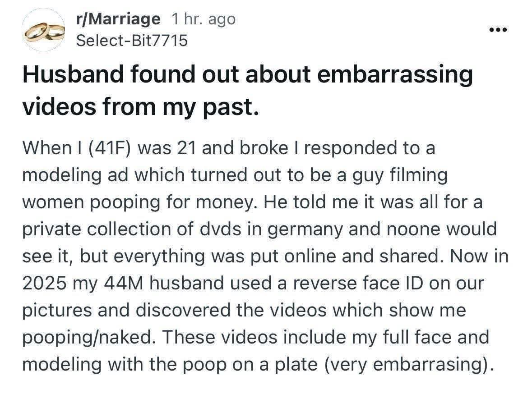Click the phrase 'modeling ad' in body
The width and height of the screenshot is (532, 394).
click(75, 175)
